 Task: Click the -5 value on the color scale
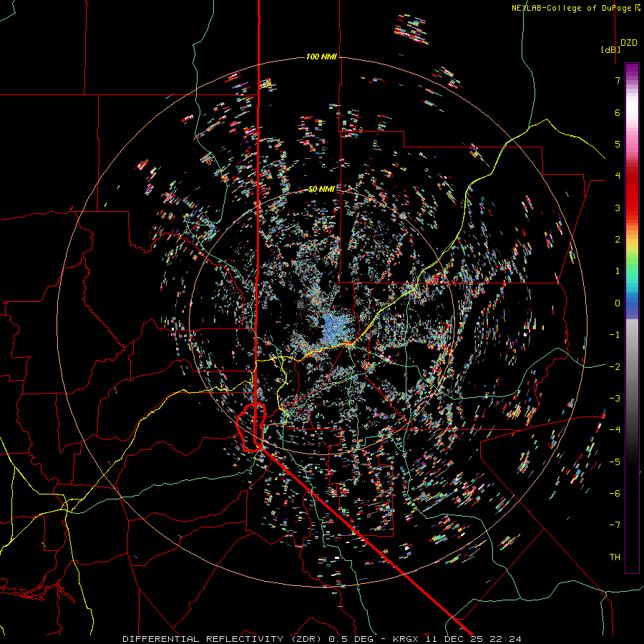[x=615, y=462]
